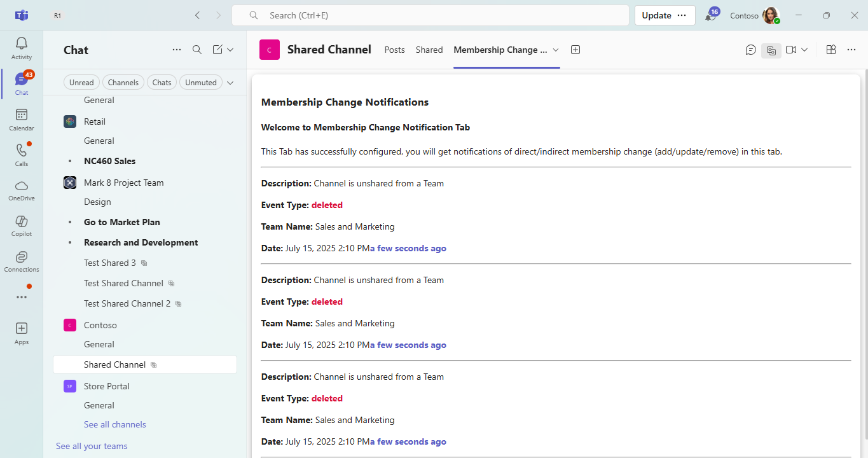Open the Activity feed in the left rail
The height and width of the screenshot is (458, 868).
click(x=22, y=48)
